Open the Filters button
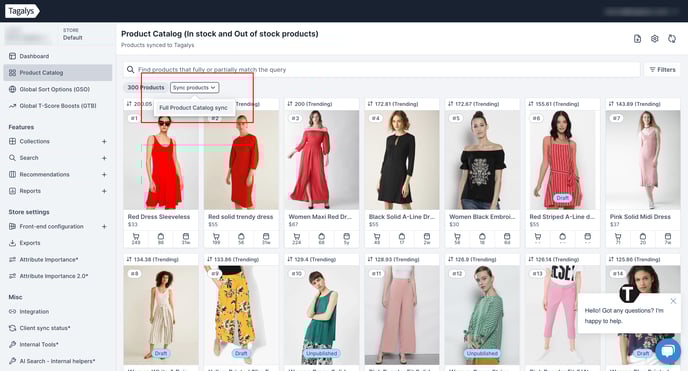688x371 pixels. click(663, 69)
